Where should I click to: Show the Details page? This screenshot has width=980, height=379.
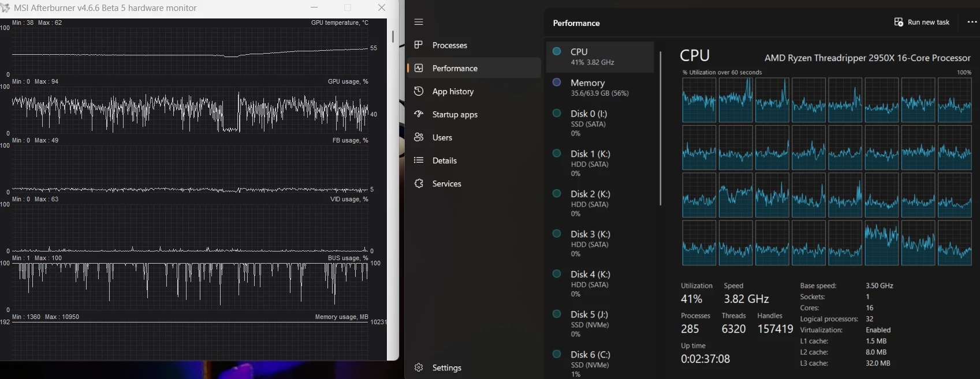[474, 160]
